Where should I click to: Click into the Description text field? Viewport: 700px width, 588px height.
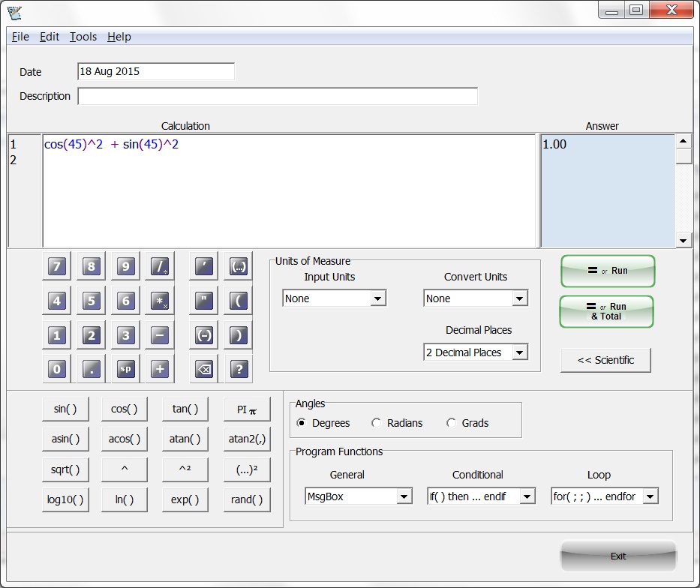coord(278,96)
